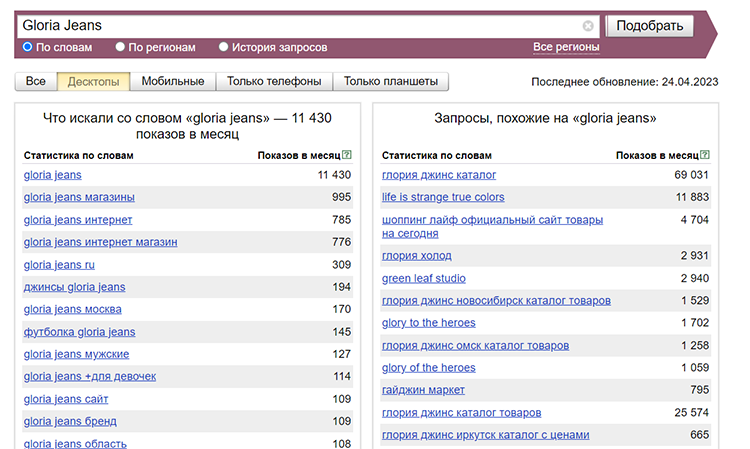The image size is (750, 449).
Task: Open the 'life is strange true colors' link
Action: coord(443,197)
